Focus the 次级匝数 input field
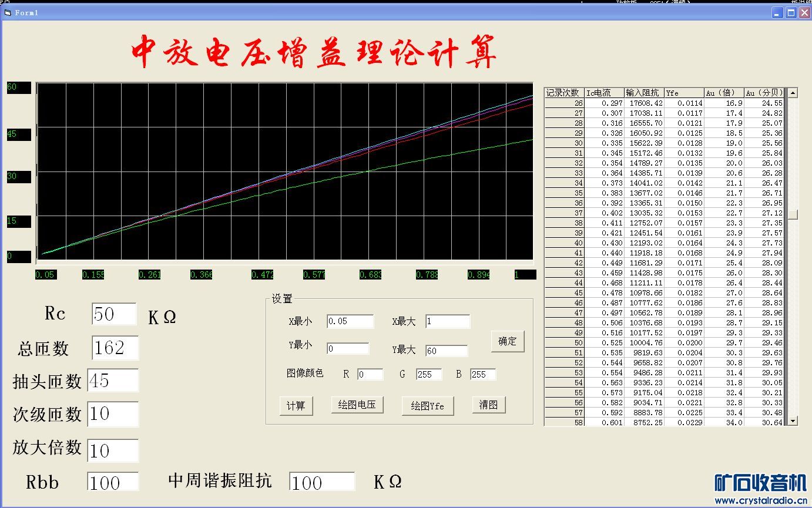 [113, 414]
